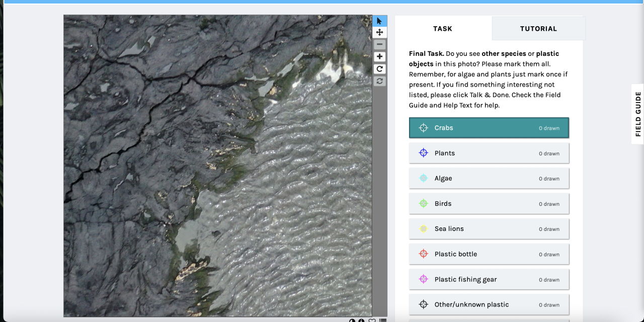Reset the photo view
This screenshot has width=644, height=322.
[x=380, y=81]
